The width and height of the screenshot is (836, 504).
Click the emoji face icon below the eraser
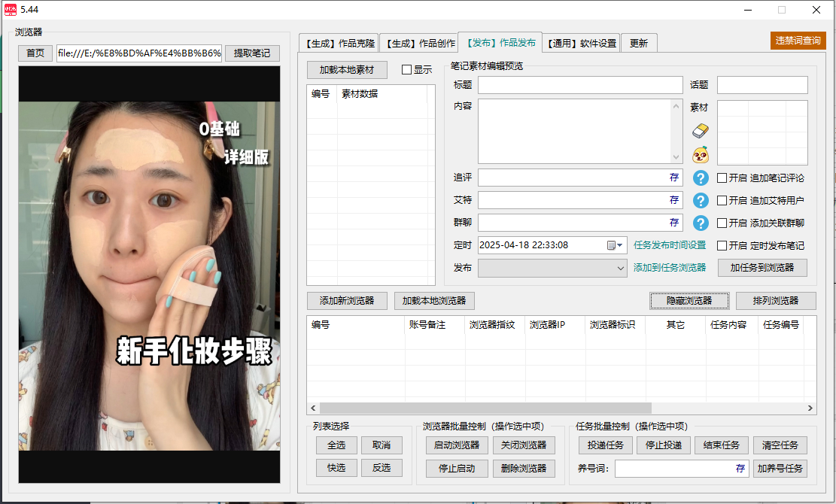pos(701,156)
